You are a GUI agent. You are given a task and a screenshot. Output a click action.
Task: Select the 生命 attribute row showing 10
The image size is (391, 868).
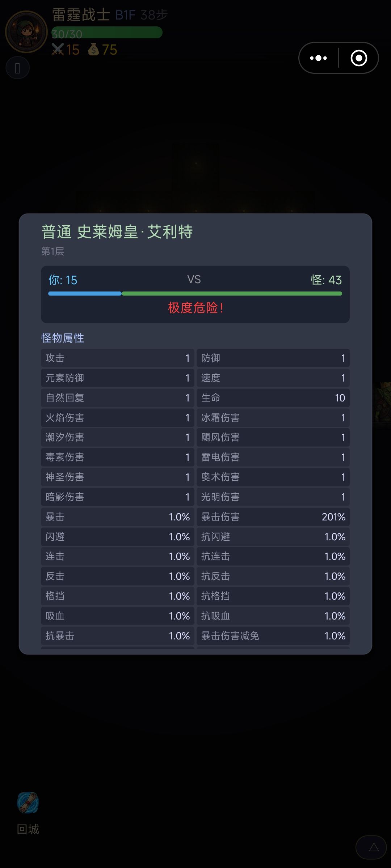(x=273, y=398)
